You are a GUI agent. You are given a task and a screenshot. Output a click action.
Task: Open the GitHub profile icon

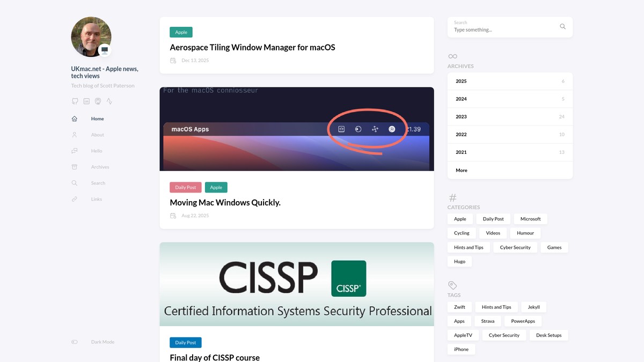point(75,101)
